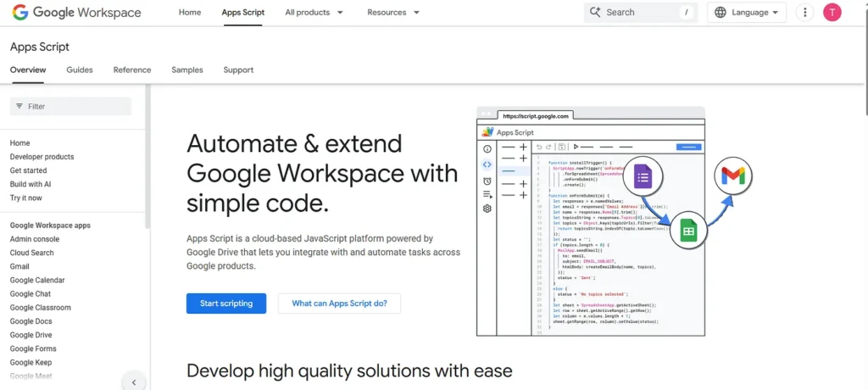Viewport: 868px width, 390px height.
Task: Open the user account avatar T
Action: pyautogui.click(x=832, y=12)
